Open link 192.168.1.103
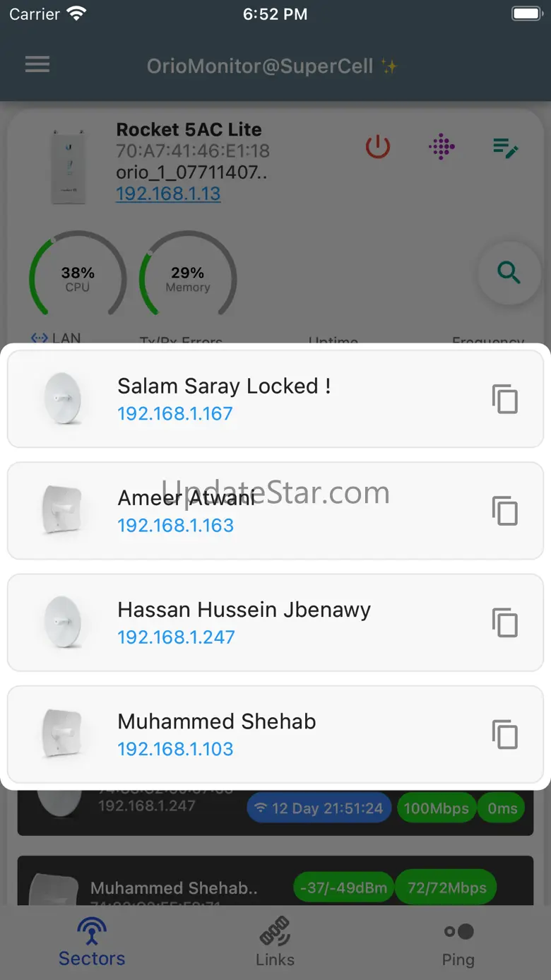The width and height of the screenshot is (551, 980). coord(175,749)
